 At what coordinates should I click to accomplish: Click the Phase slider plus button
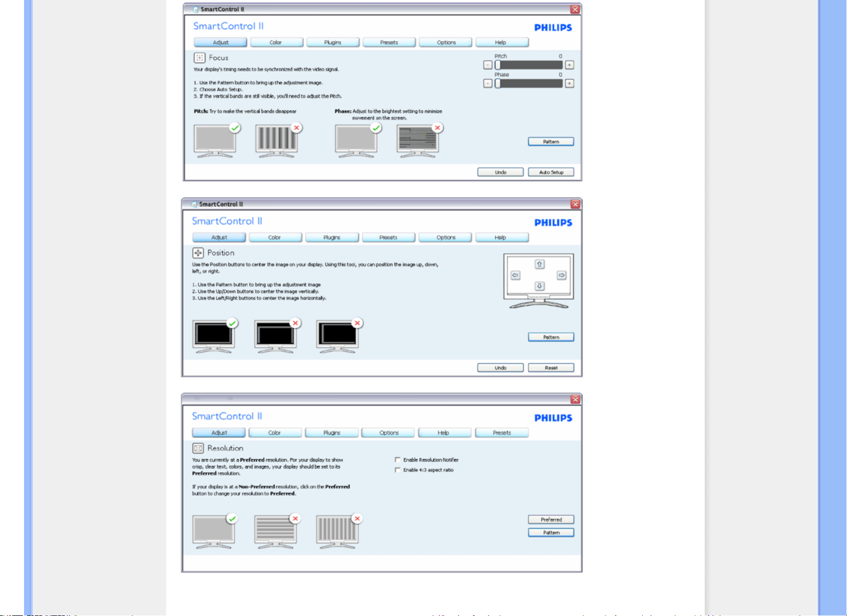(x=570, y=84)
